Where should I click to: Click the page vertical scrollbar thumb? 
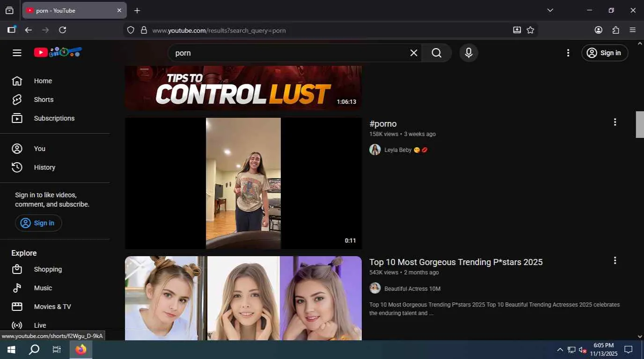(640, 124)
